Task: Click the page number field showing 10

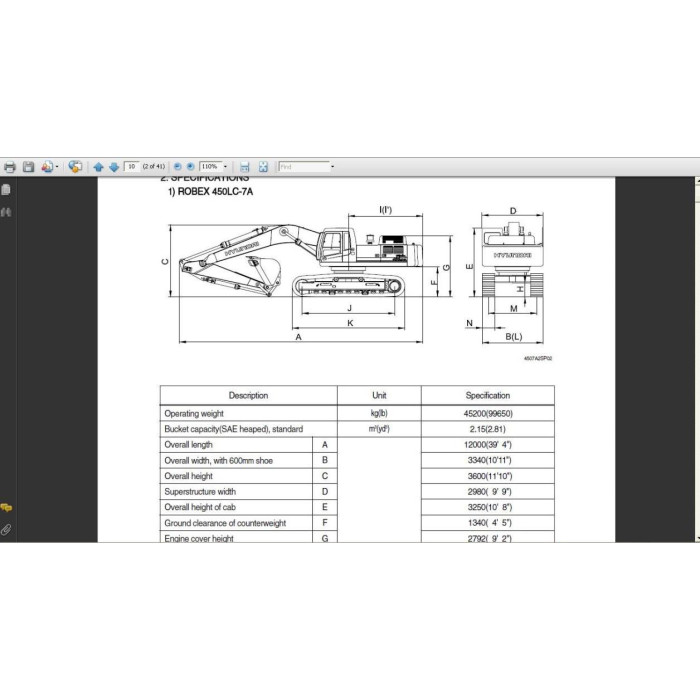Action: click(132, 167)
